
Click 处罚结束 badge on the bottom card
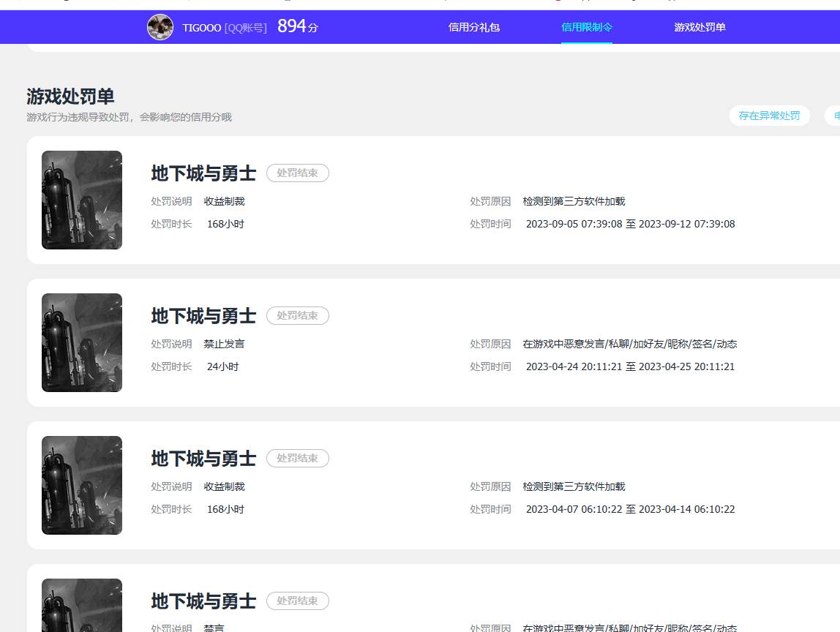coord(297,601)
